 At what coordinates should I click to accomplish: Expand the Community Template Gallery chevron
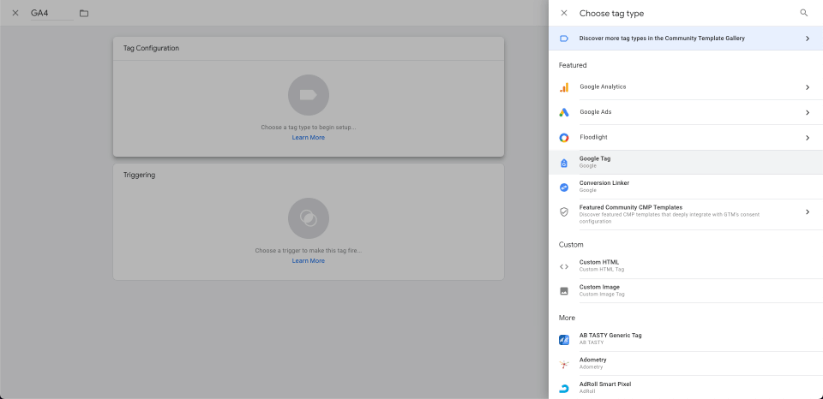coord(807,38)
